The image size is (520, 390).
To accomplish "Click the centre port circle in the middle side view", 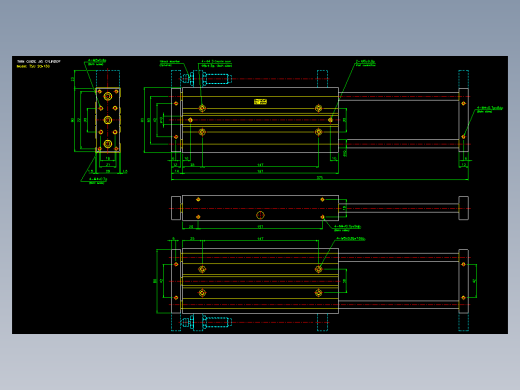I will pyautogui.click(x=260, y=215).
